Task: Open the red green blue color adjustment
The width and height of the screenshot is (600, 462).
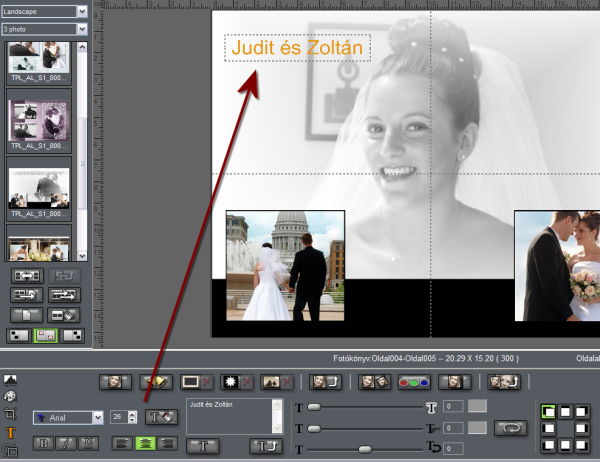Action: point(414,382)
